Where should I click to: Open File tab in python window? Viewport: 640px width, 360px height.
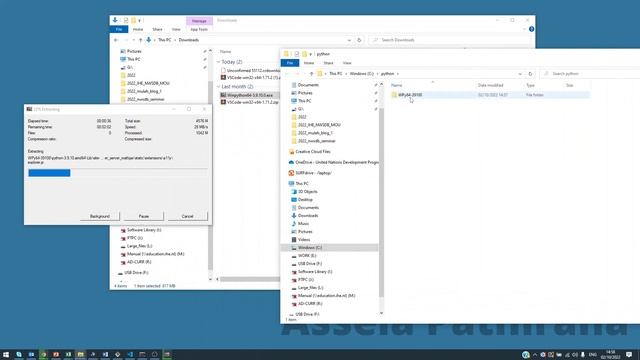290,63
